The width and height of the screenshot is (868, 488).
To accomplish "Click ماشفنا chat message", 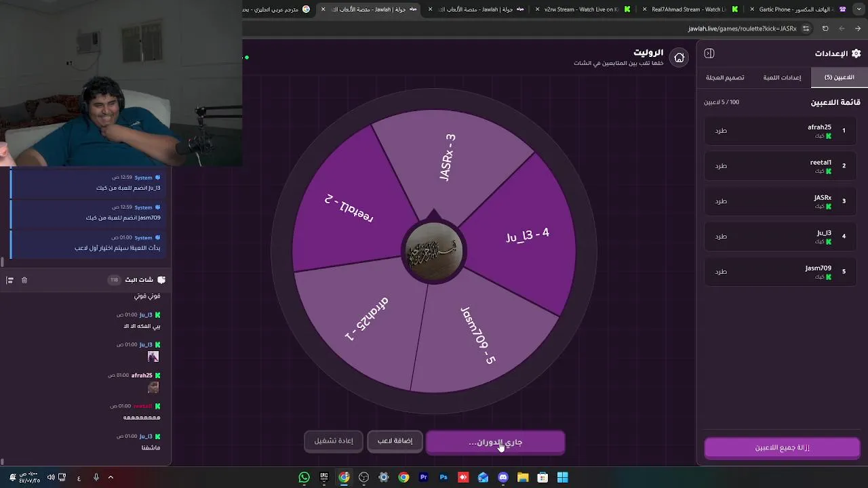I will click(x=151, y=448).
